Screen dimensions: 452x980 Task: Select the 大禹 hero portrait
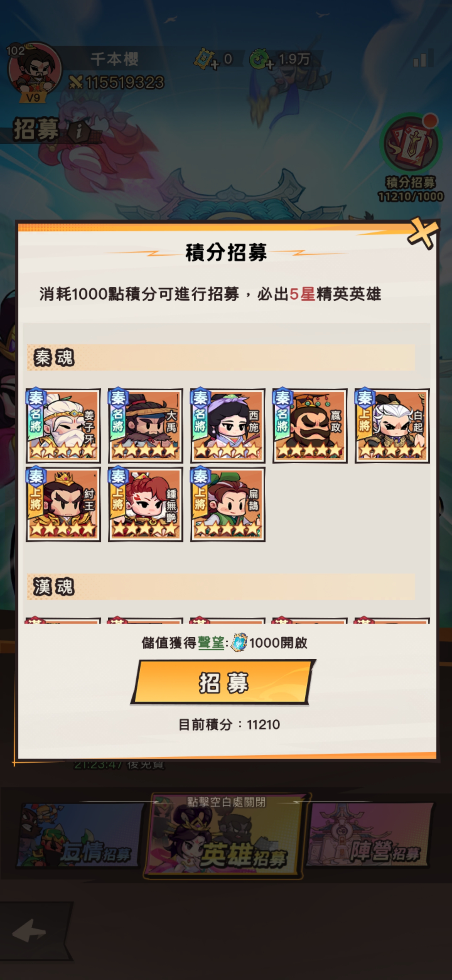[145, 426]
